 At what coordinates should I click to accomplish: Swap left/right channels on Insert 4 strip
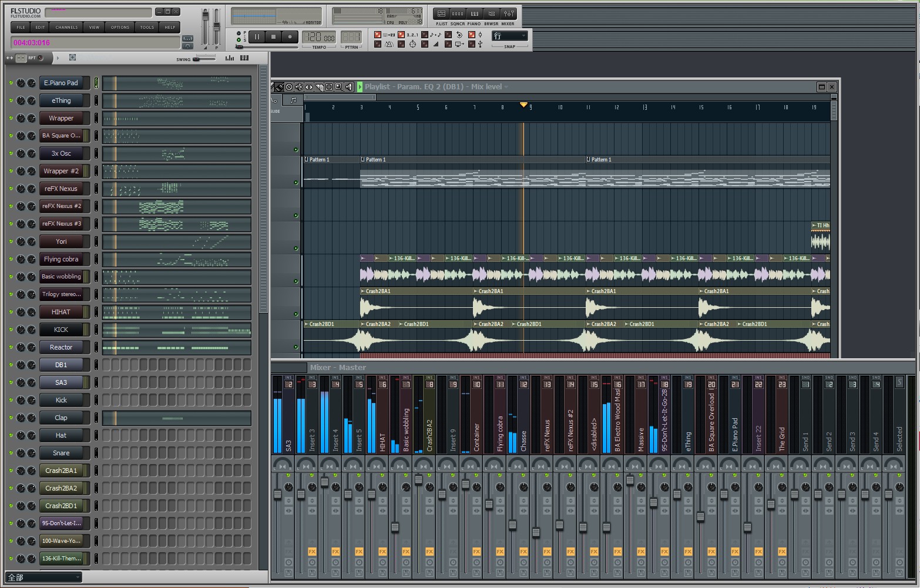tap(335, 510)
